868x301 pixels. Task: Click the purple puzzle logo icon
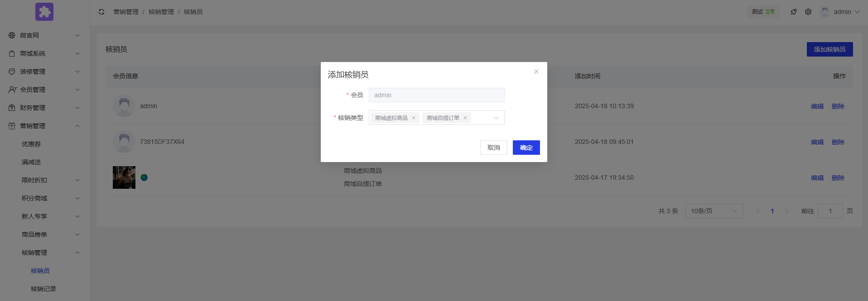coord(44,12)
